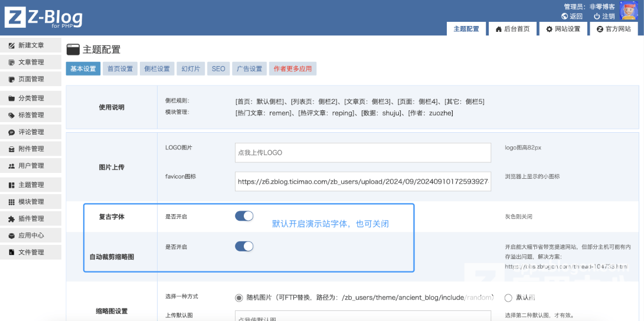644x321 pixels.
Task: Switch to the 幻灯片 tab
Action: coord(191,69)
